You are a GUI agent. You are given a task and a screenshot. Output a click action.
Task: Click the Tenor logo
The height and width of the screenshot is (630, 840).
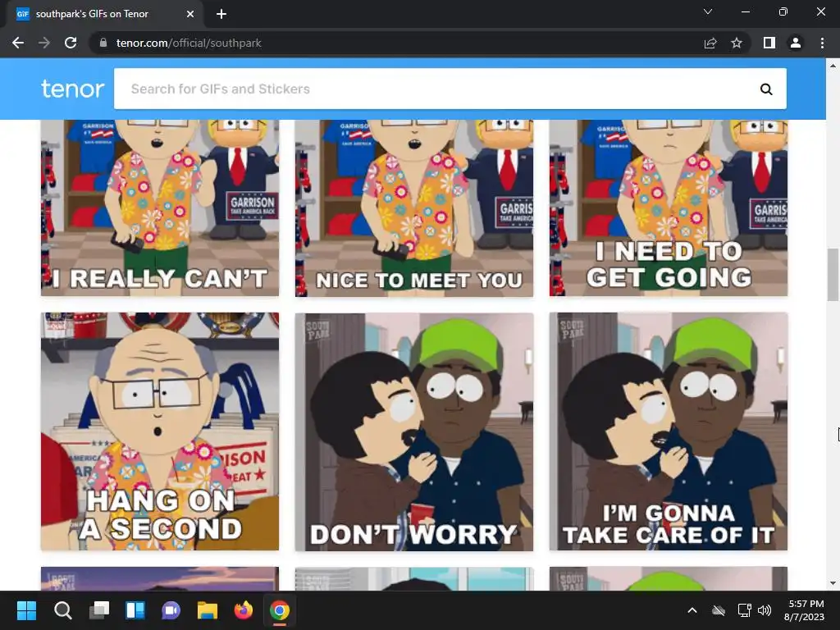tap(72, 89)
